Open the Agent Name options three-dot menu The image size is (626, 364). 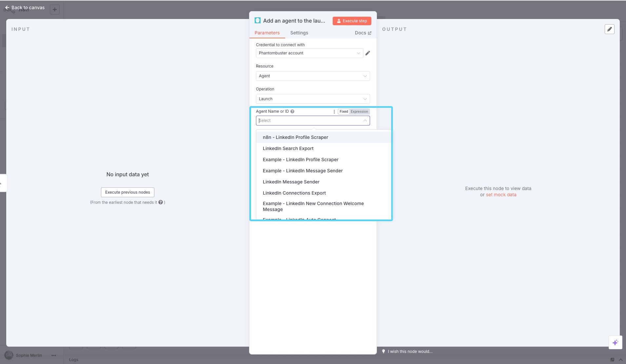pos(334,112)
